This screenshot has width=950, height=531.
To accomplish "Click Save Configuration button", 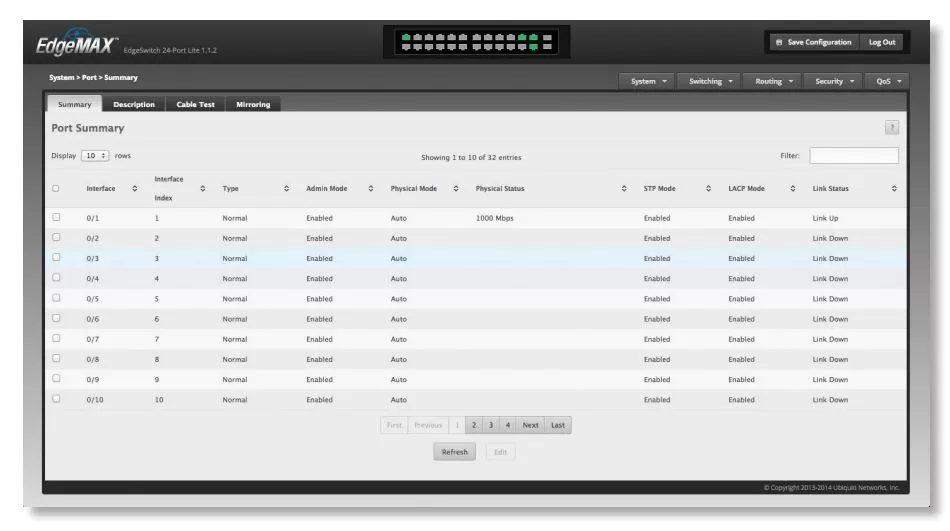I will (814, 42).
